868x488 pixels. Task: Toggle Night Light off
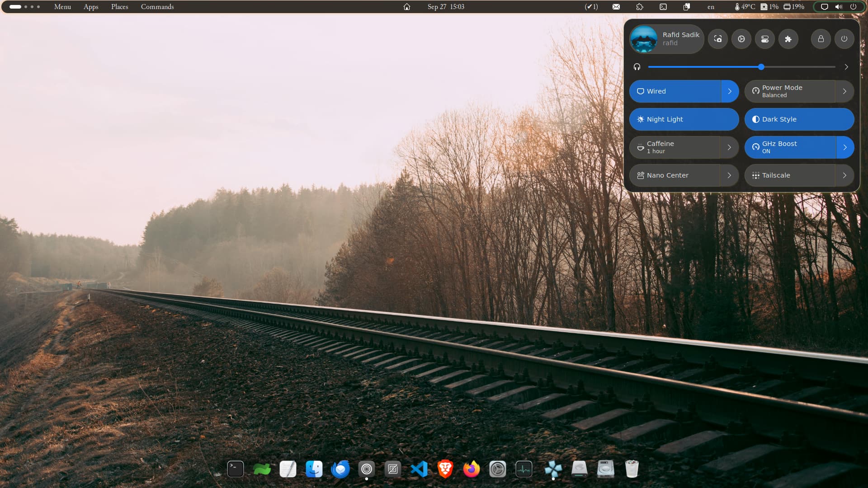coord(684,119)
